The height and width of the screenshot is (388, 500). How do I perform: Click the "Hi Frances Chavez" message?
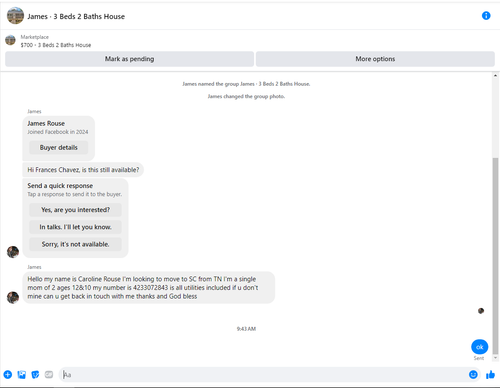(x=83, y=170)
